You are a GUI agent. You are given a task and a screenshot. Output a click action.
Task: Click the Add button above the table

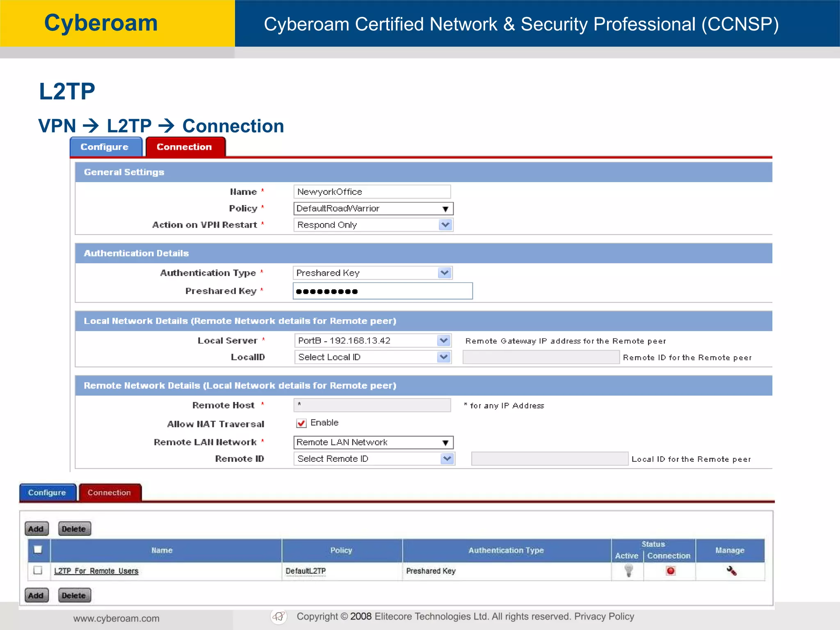point(37,529)
